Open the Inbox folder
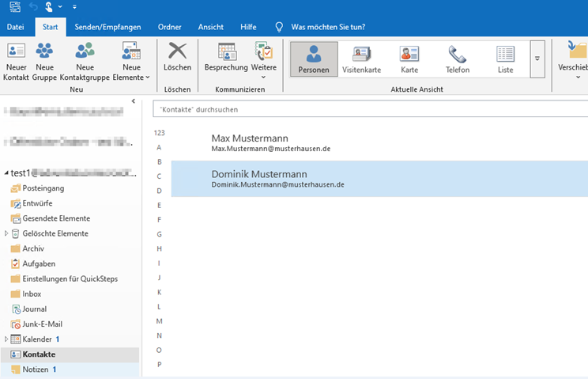Screen dimensions: 588x379 click(32, 294)
